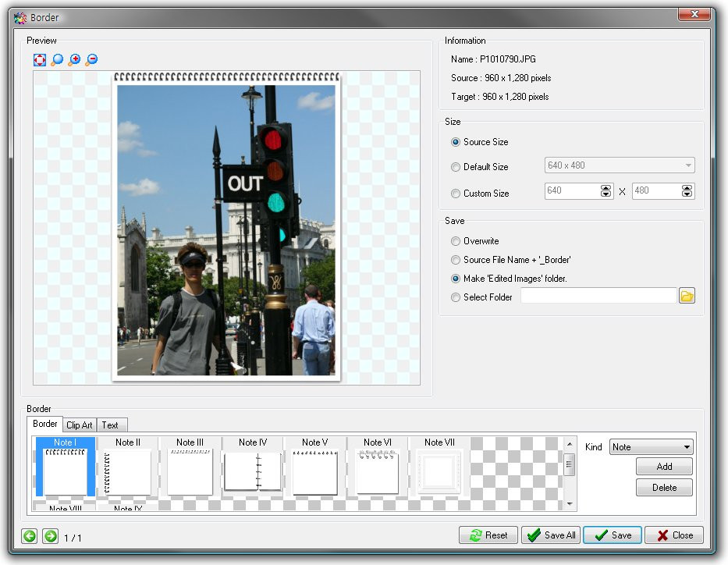Select the Default Size option
The image size is (728, 565).
coord(480,167)
